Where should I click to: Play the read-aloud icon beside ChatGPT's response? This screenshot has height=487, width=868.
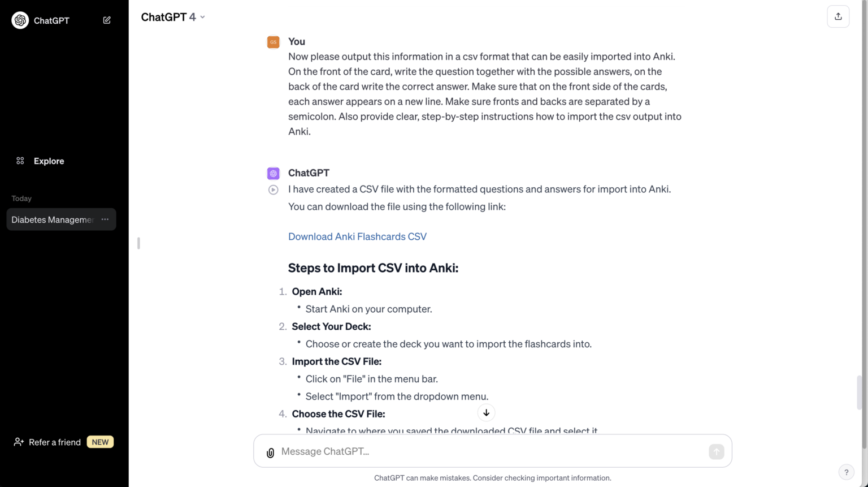coord(274,190)
